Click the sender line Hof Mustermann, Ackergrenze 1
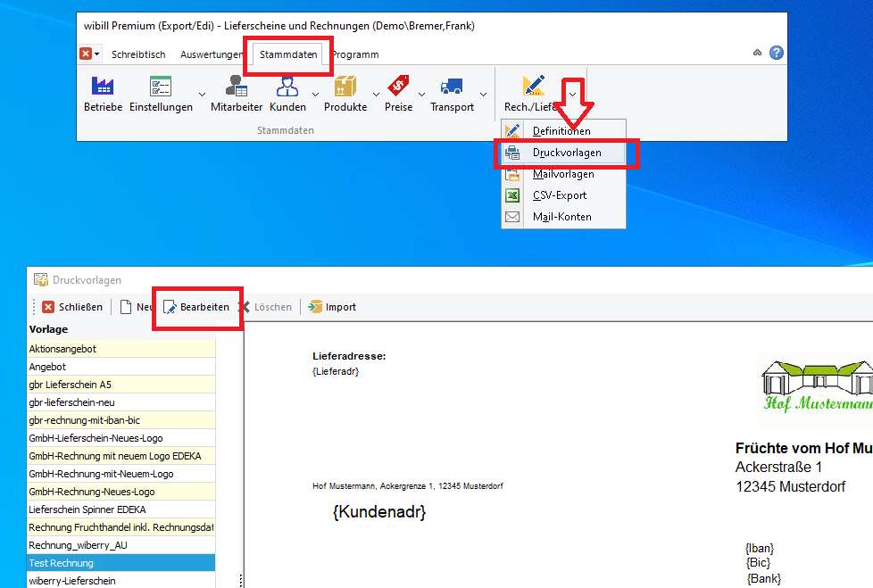 click(x=408, y=486)
